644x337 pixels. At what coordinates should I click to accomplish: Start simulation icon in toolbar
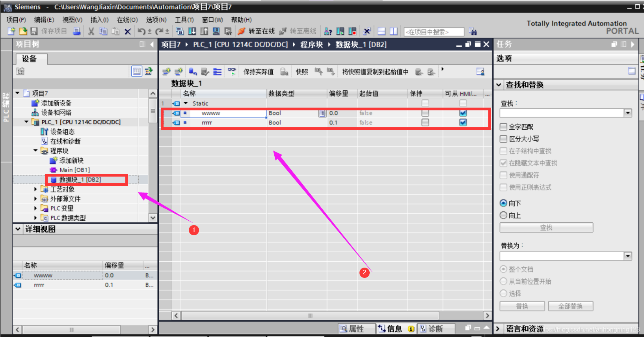[x=216, y=31]
